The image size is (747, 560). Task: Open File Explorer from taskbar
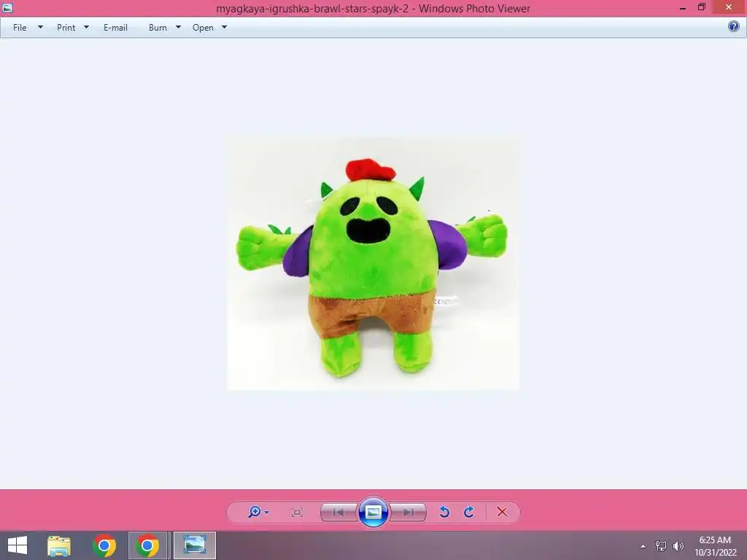(59, 545)
